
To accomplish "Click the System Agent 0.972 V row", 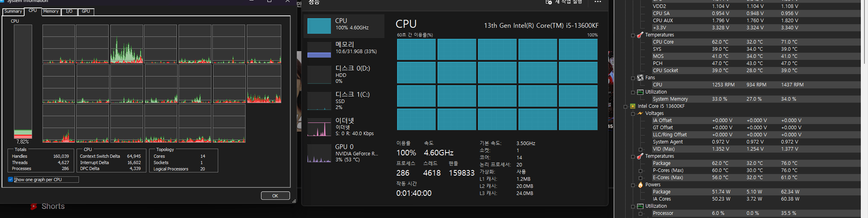I will click(756, 142).
